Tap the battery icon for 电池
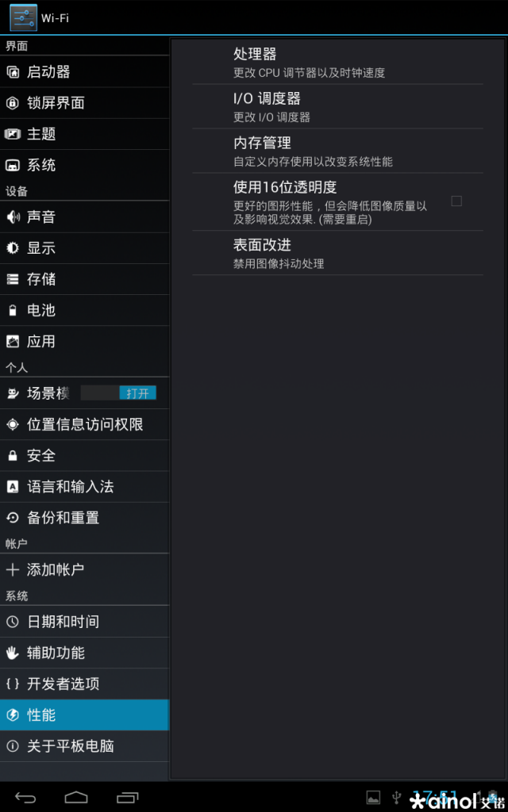The width and height of the screenshot is (508, 812). tap(13, 310)
